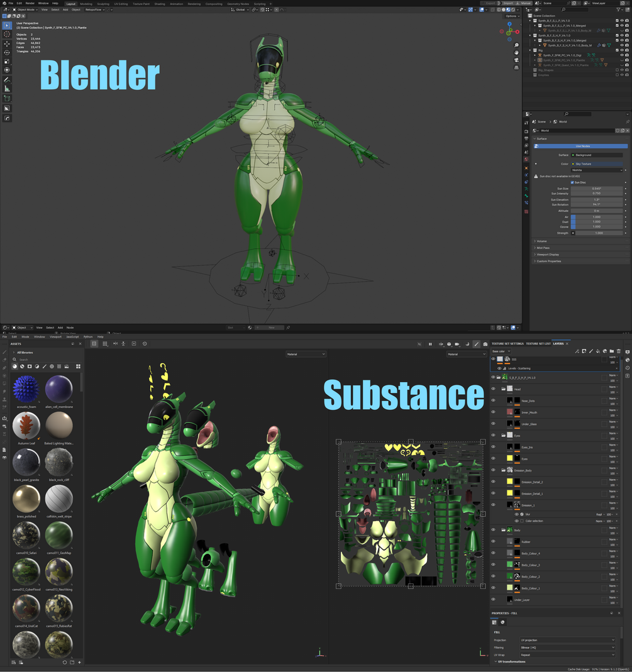The width and height of the screenshot is (632, 672).
Task: Adjust the Dust density slider
Action: [x=596, y=221]
